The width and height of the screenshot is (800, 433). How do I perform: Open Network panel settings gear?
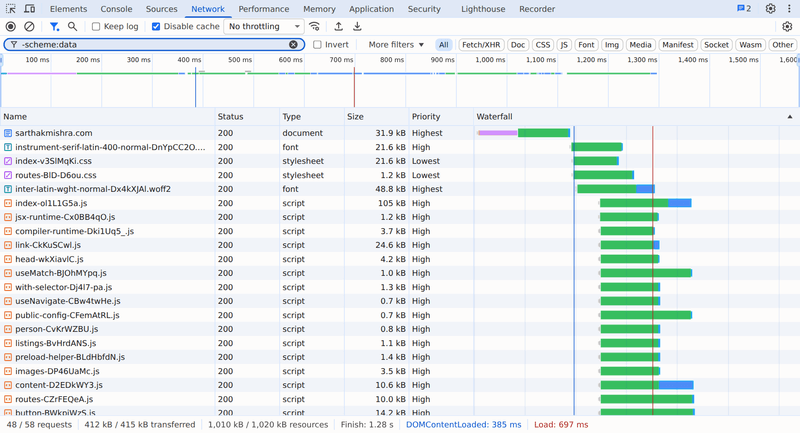pyautogui.click(x=787, y=27)
